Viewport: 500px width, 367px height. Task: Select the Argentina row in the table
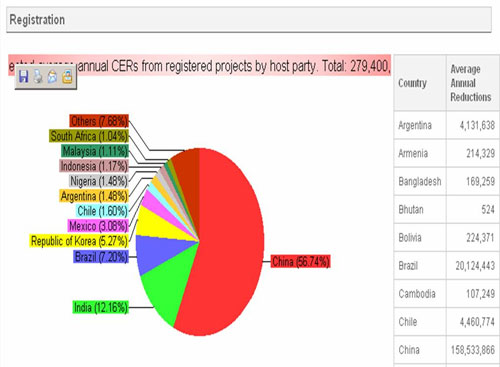(x=447, y=125)
